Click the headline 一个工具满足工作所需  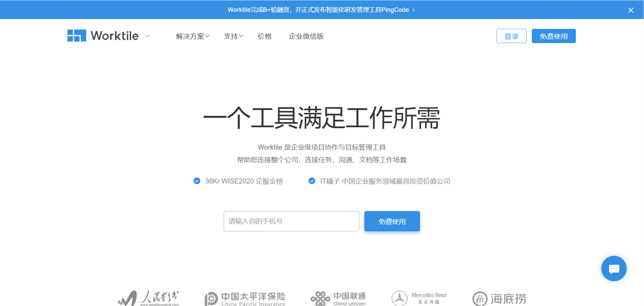[x=322, y=118]
